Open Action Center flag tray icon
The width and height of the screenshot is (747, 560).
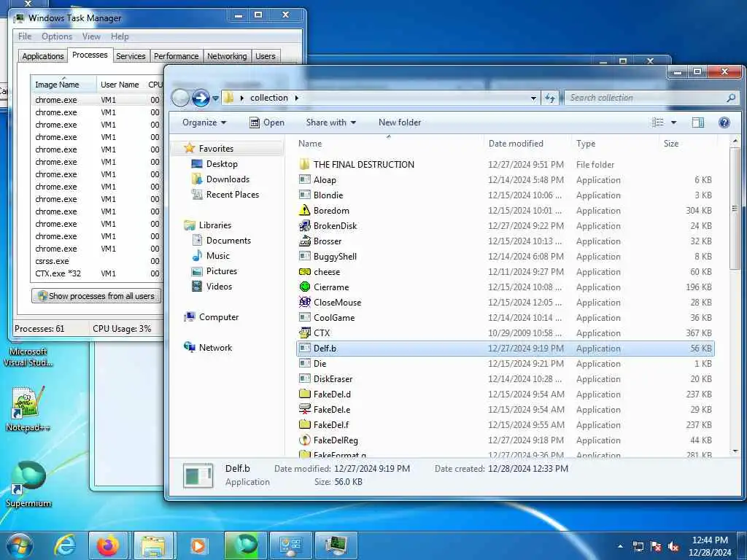point(656,547)
